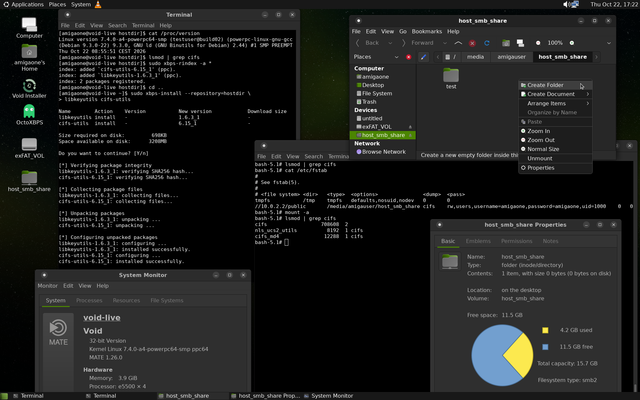
Task: Launch the Void Installer desktop icon
Action: click(29, 86)
